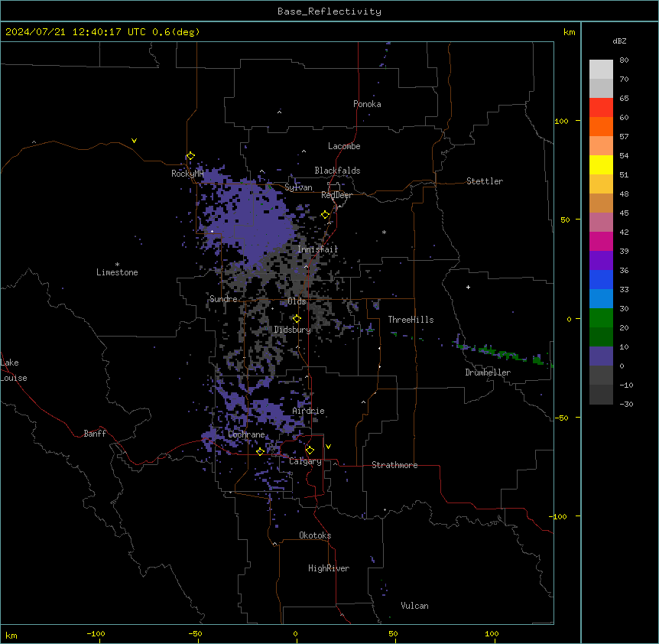
Task: Click the Limestone label
Action: point(117,272)
